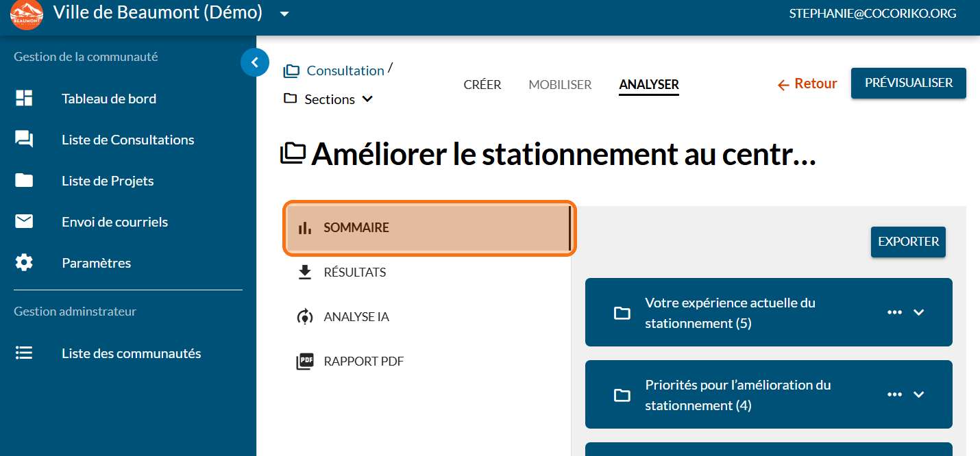The width and height of the screenshot is (980, 456).
Task: Go back using the Retour link
Action: tap(807, 84)
